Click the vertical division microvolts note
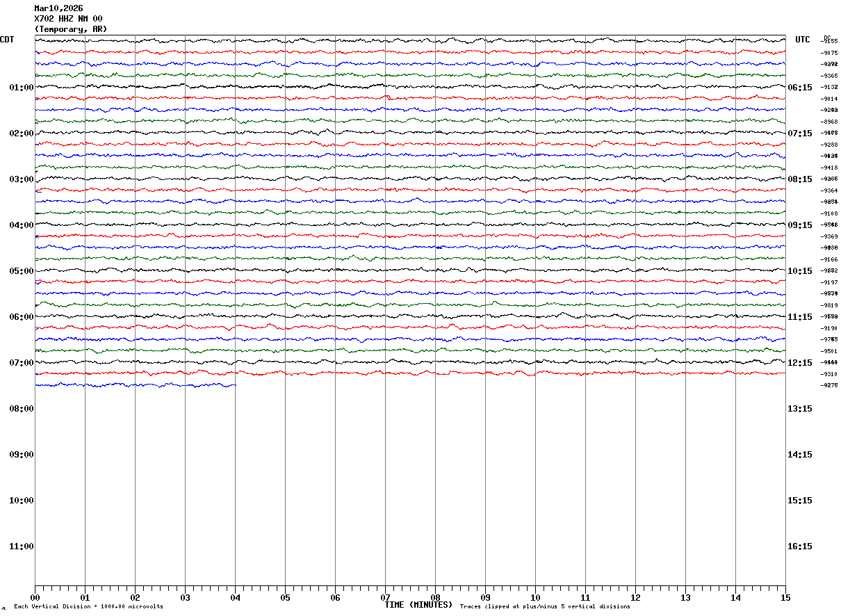This screenshot has height=616, width=841. click(x=88, y=607)
